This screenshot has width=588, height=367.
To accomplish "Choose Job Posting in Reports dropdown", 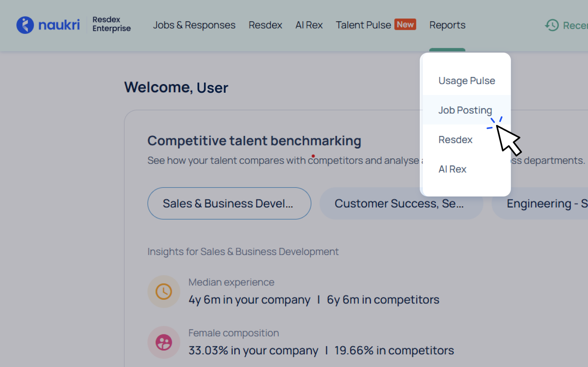I will 465,110.
